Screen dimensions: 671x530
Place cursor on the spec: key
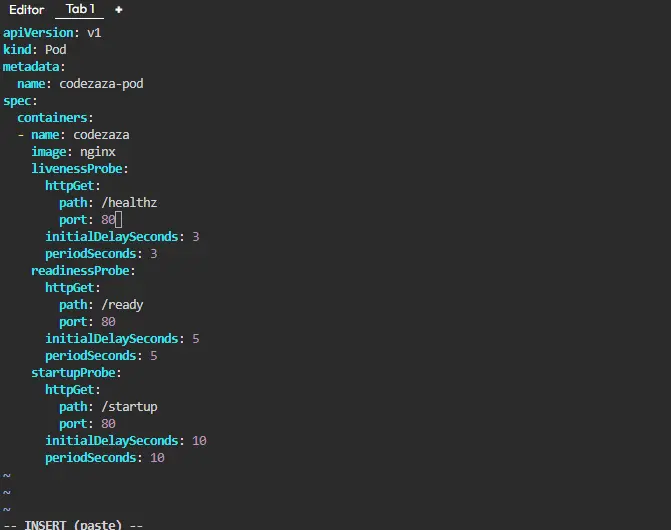(20, 101)
